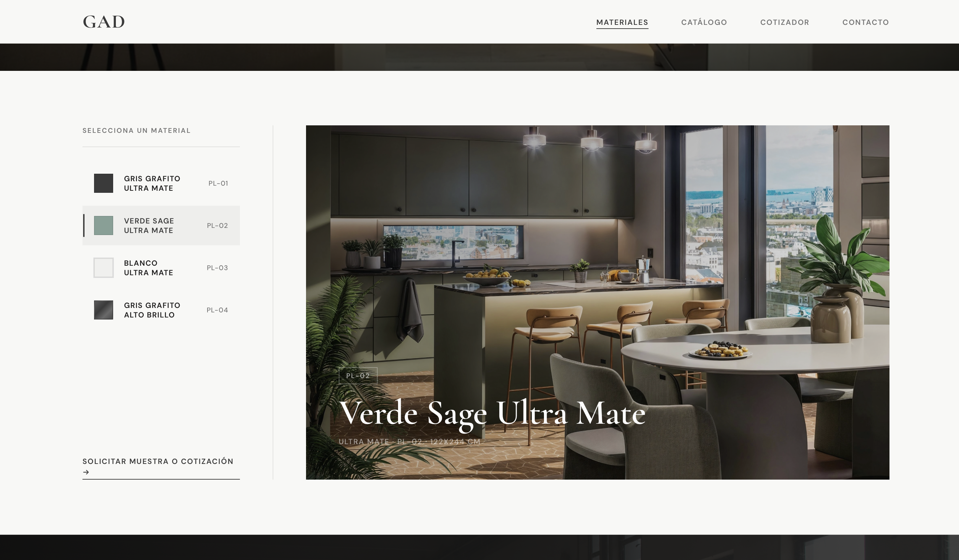
Task: Select Gris Grafito Alto Brillo material name
Action: point(152,310)
